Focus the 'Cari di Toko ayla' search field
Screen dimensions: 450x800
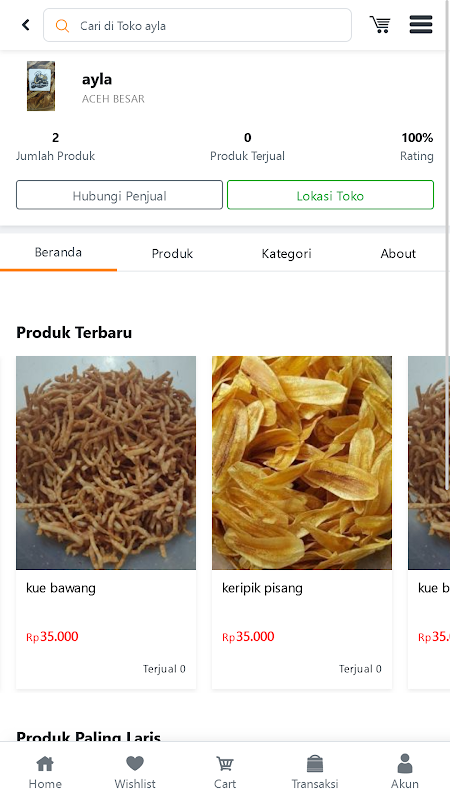pyautogui.click(x=197, y=25)
